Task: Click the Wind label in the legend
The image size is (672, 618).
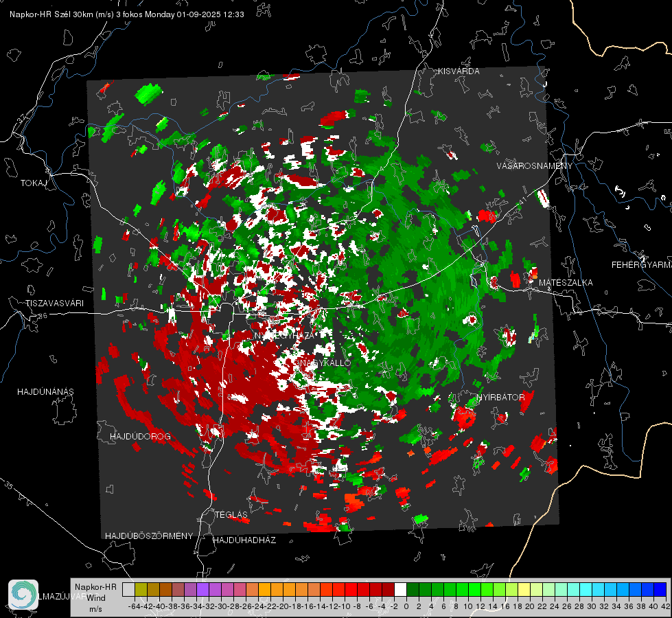Action: tap(96, 598)
